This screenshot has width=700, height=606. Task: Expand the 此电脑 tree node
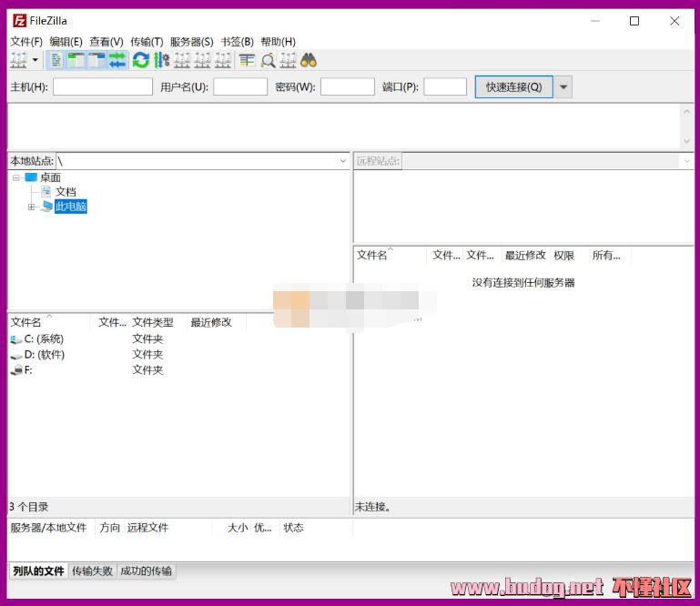pyautogui.click(x=31, y=207)
